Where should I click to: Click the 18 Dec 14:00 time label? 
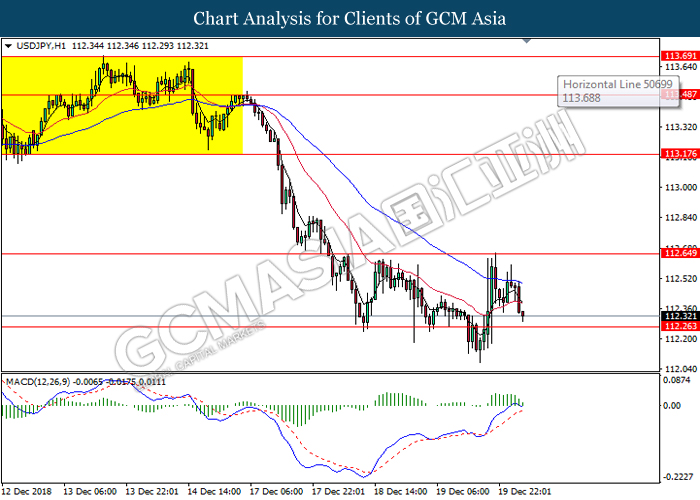click(401, 492)
